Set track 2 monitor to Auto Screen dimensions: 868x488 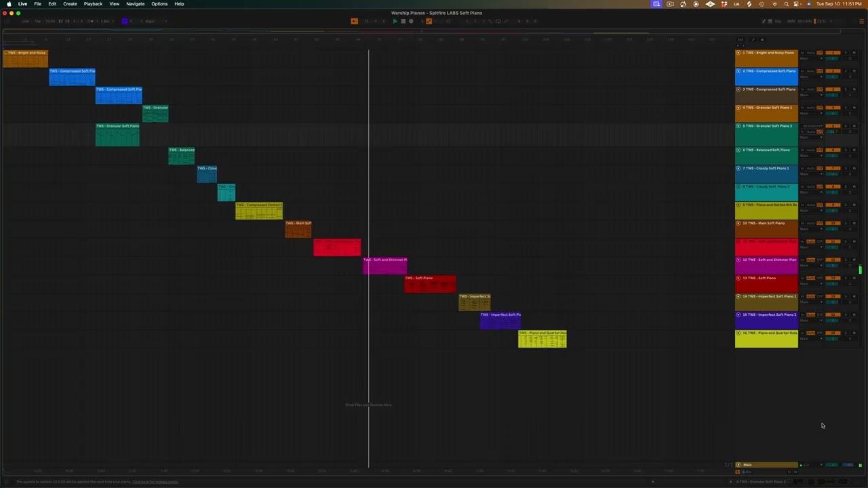(810, 71)
